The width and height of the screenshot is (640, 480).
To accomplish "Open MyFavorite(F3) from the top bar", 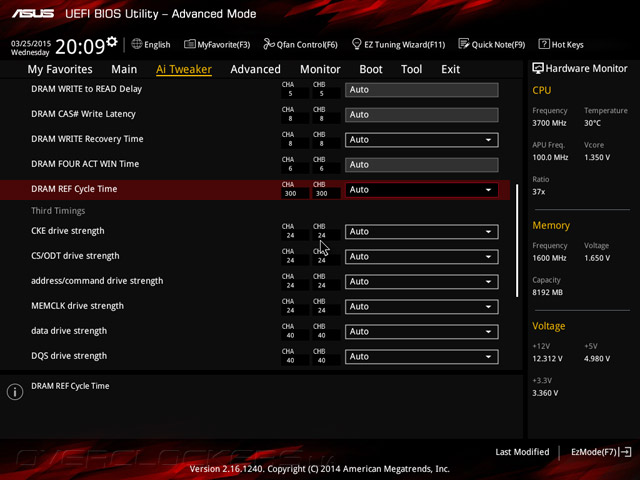I will [x=217, y=44].
